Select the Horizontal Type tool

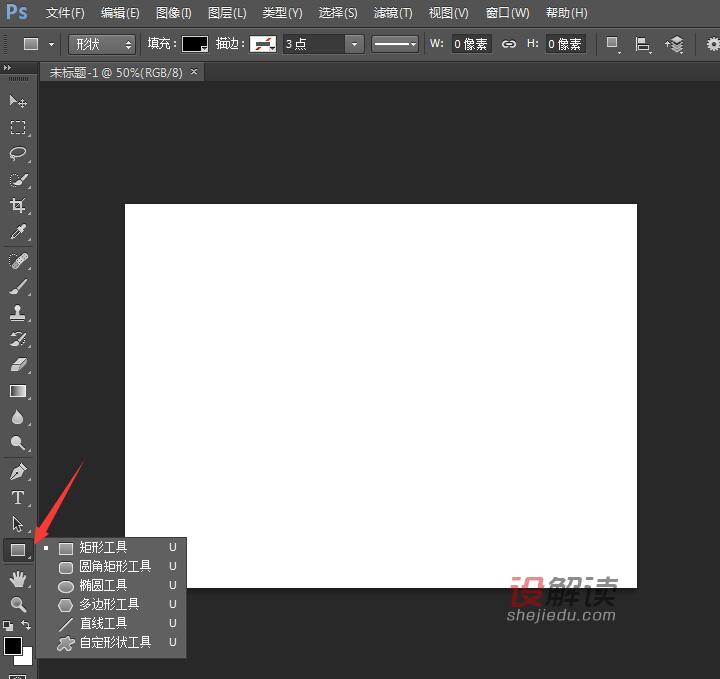(x=18, y=498)
